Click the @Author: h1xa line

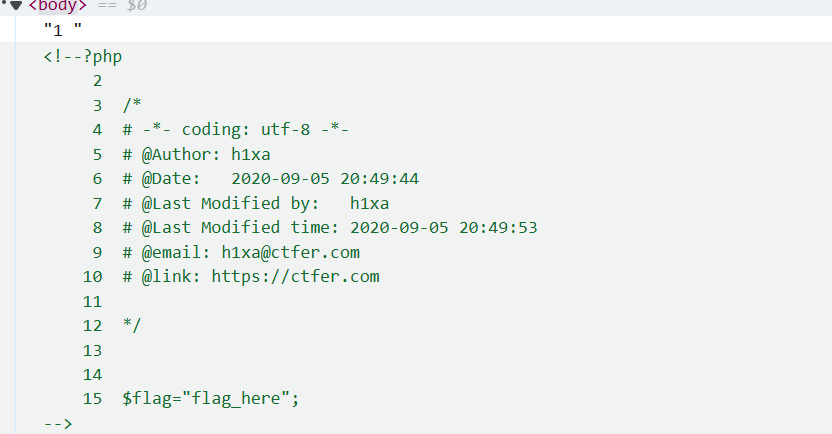pyautogui.click(x=196, y=155)
